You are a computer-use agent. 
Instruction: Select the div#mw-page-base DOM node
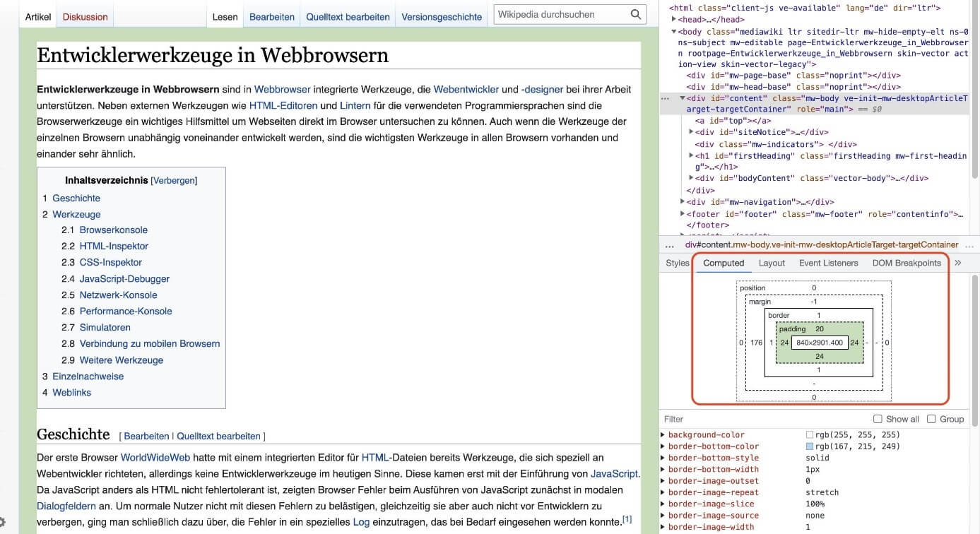coord(793,75)
